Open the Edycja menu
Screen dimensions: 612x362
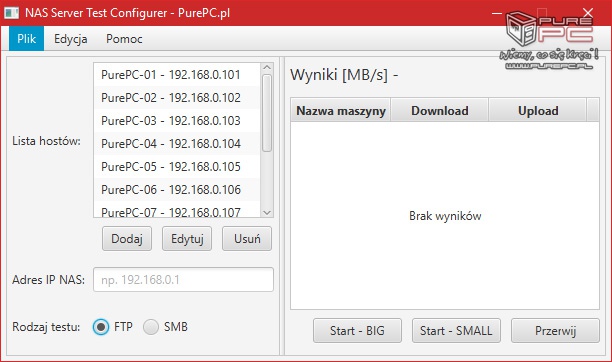pos(71,39)
